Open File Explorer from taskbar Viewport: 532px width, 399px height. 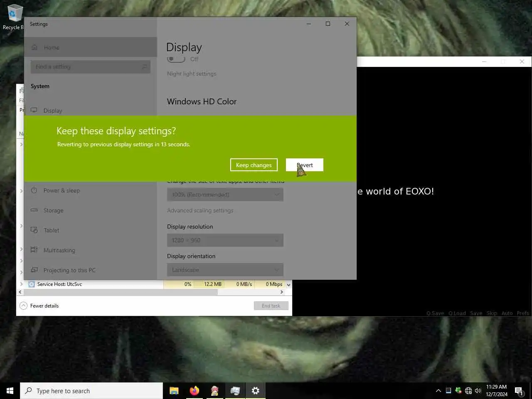click(x=174, y=391)
